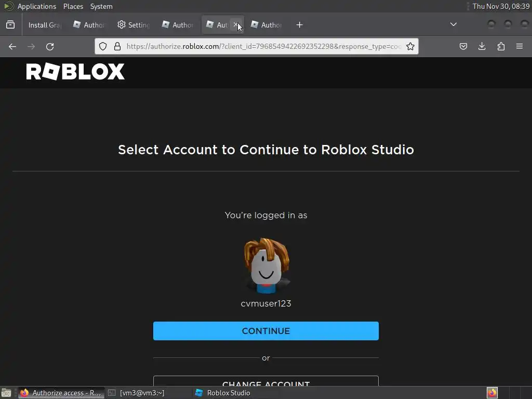Open the downloads panel
This screenshot has height=399, width=532.
click(482, 46)
